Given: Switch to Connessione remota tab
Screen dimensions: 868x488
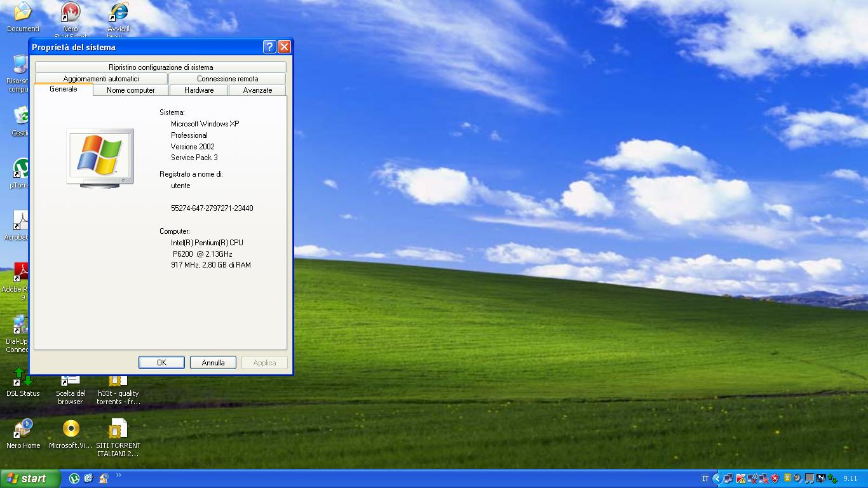Looking at the screenshot, I should pos(227,78).
